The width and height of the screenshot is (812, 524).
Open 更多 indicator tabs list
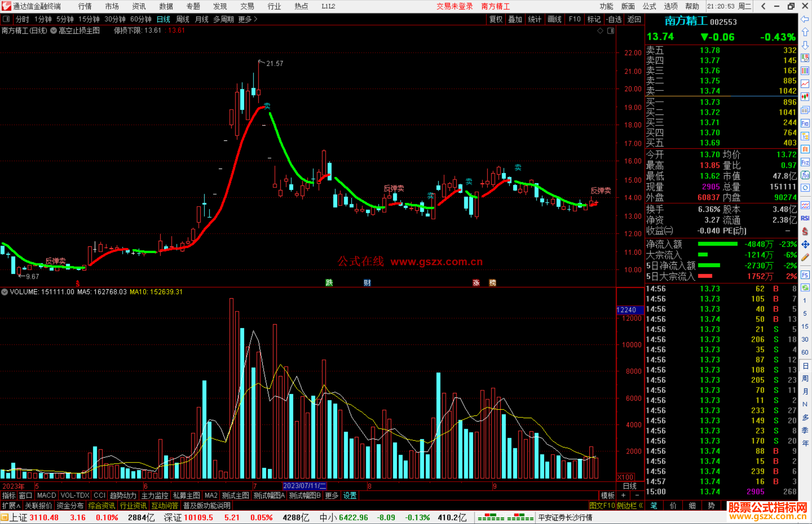pyautogui.click(x=332, y=495)
